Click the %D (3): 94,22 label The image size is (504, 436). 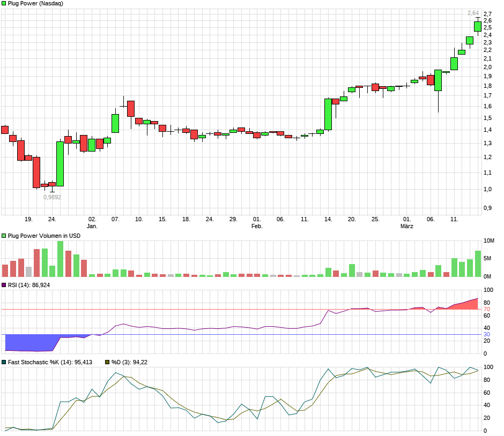pos(130,363)
